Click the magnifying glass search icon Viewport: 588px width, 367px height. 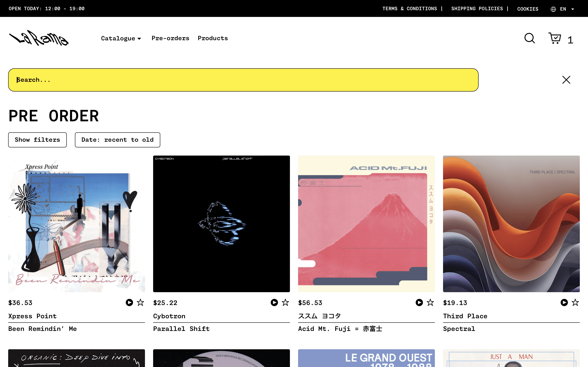[x=529, y=38]
